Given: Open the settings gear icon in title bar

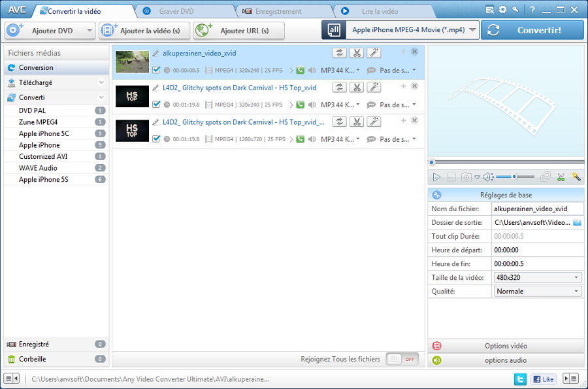Looking at the screenshot, I should 503,10.
